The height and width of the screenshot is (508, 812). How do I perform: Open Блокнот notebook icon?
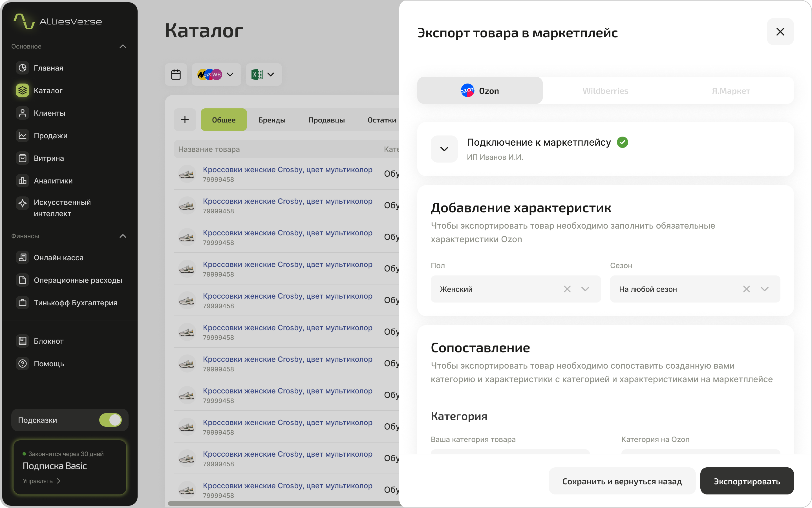pyautogui.click(x=23, y=341)
